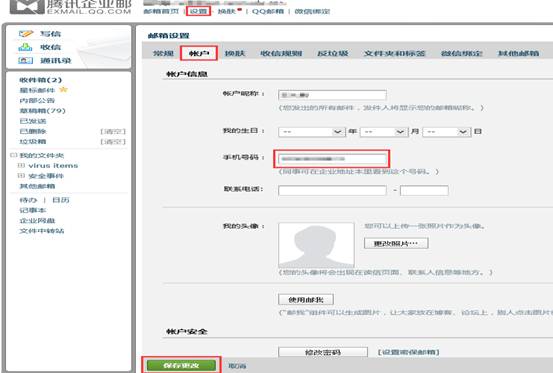The image size is (553, 373).
Task: Expand the virus items folder
Action: pyautogui.click(x=21, y=165)
